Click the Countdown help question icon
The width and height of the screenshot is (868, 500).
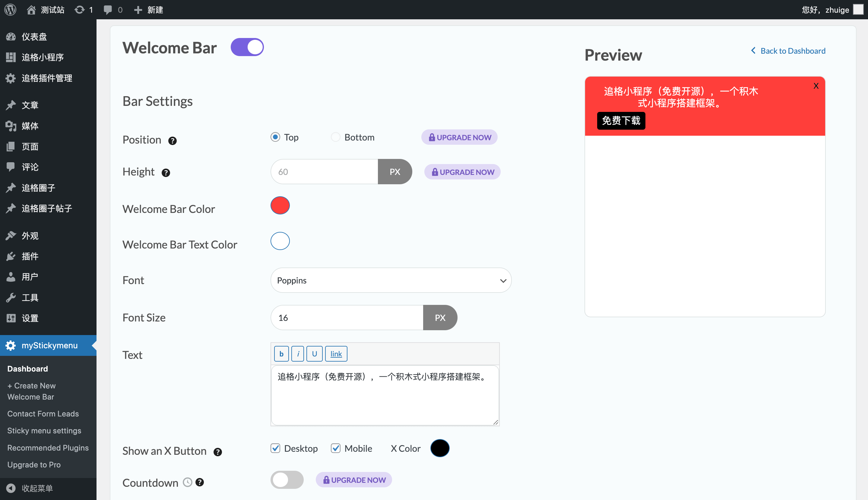tap(199, 482)
